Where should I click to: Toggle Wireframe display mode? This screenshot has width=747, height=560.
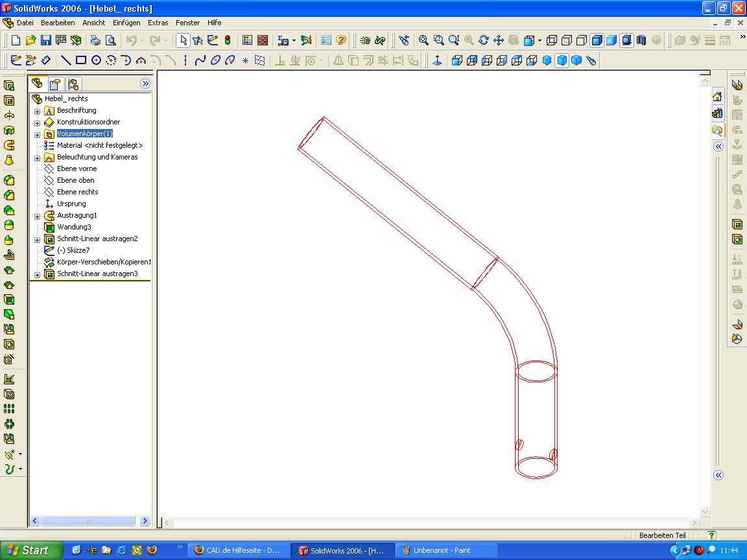(x=552, y=40)
